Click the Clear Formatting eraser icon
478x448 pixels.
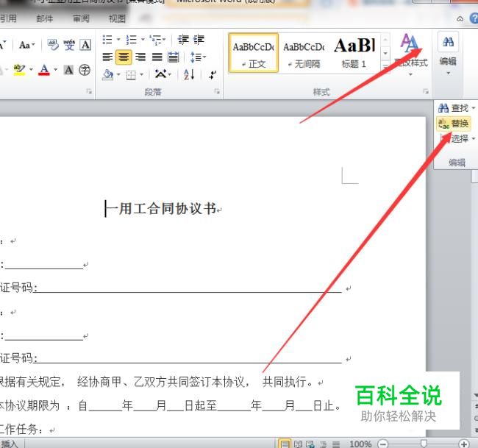[x=53, y=45]
